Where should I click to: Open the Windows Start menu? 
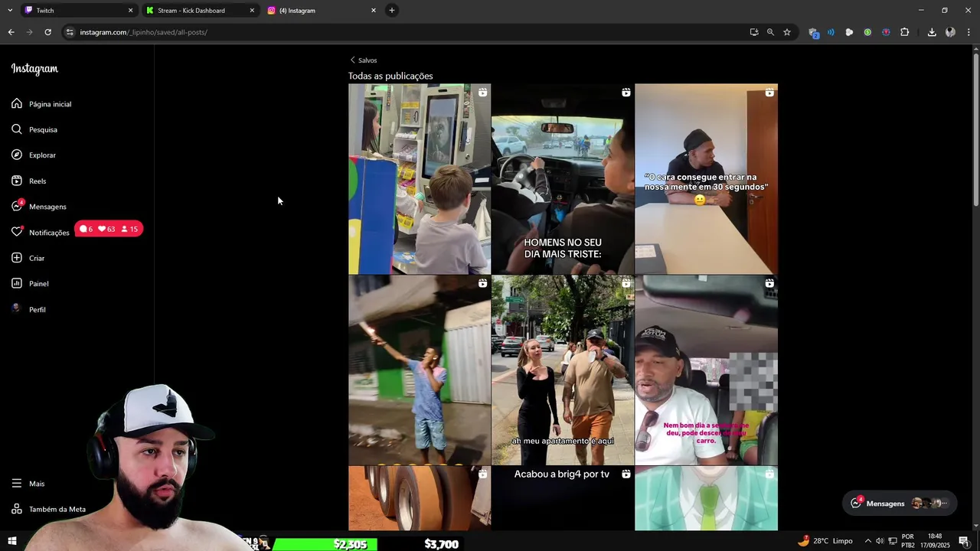[12, 541]
